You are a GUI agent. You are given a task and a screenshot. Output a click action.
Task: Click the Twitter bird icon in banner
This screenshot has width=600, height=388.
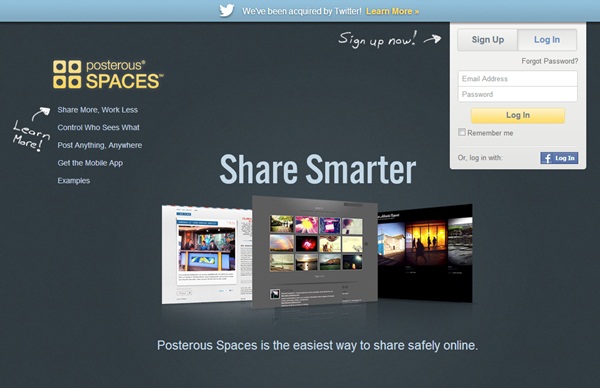click(227, 10)
